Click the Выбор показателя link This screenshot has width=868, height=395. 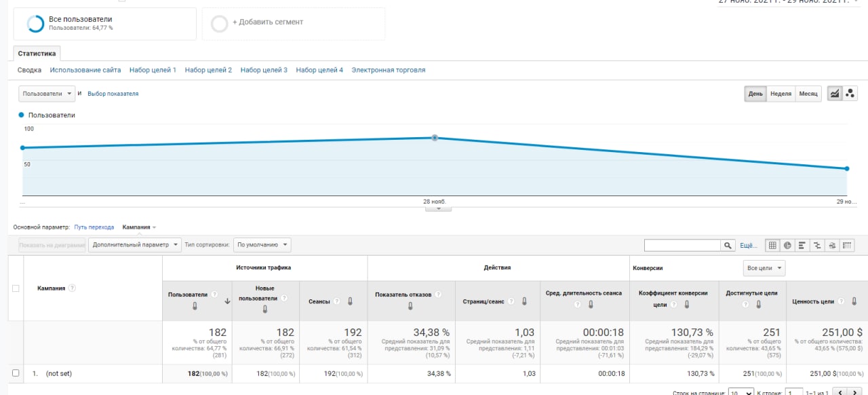(x=113, y=94)
